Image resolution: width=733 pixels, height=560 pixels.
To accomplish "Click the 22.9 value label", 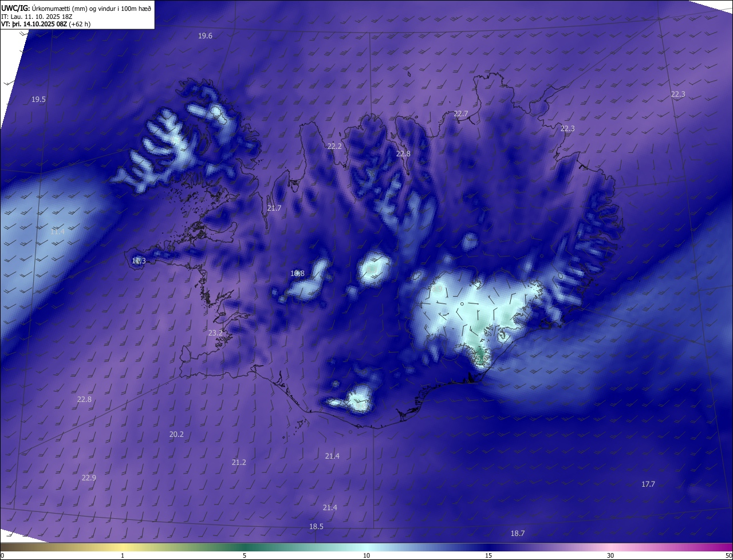I will coord(89,478).
